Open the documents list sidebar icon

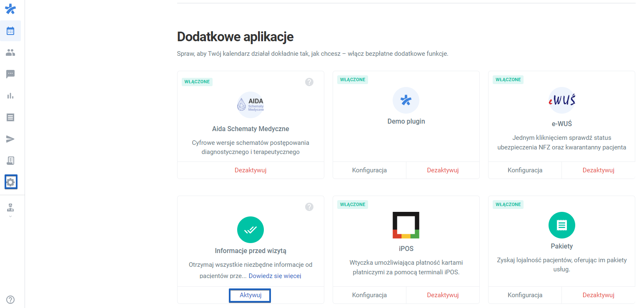[10, 117]
